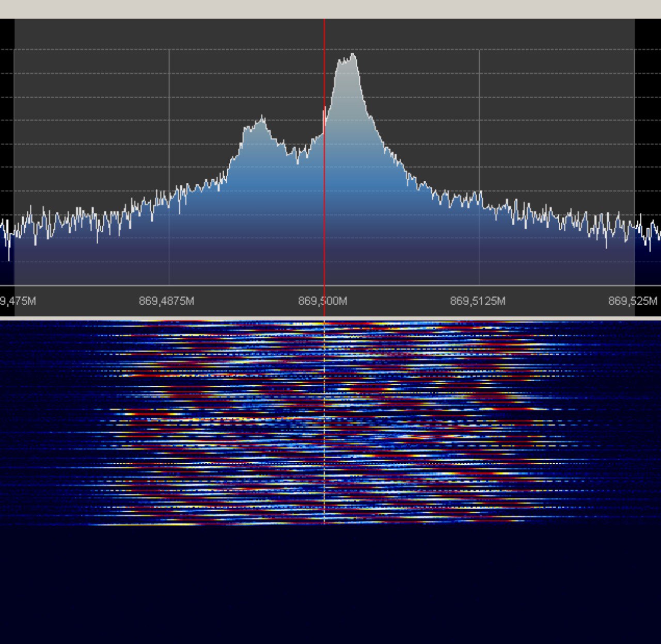Click the black left edge of spectrum

point(7,129)
